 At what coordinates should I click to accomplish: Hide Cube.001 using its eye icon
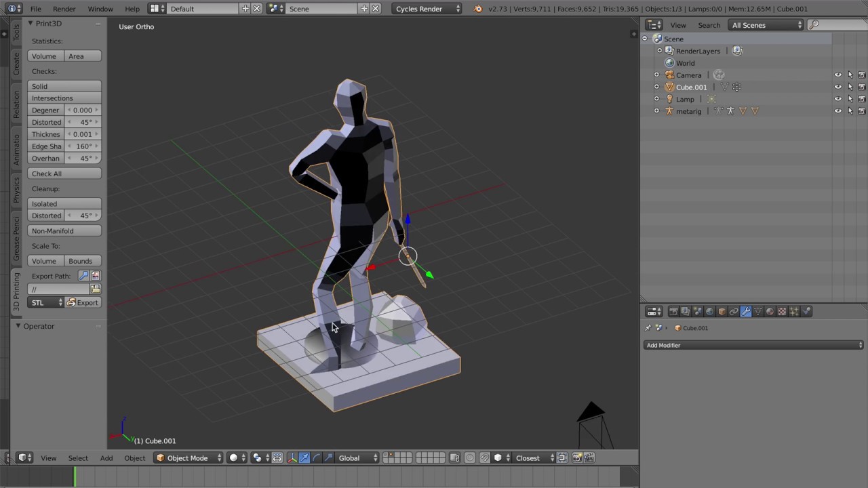tap(837, 87)
